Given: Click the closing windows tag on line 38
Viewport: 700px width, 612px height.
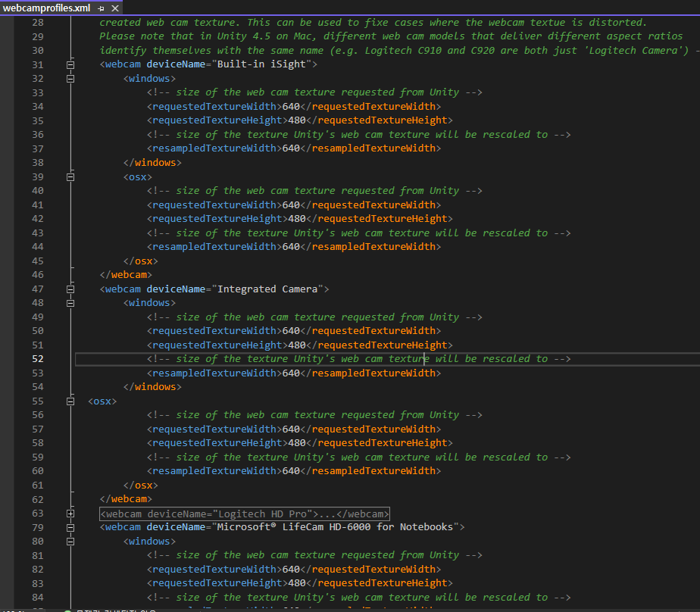Looking at the screenshot, I should [152, 163].
